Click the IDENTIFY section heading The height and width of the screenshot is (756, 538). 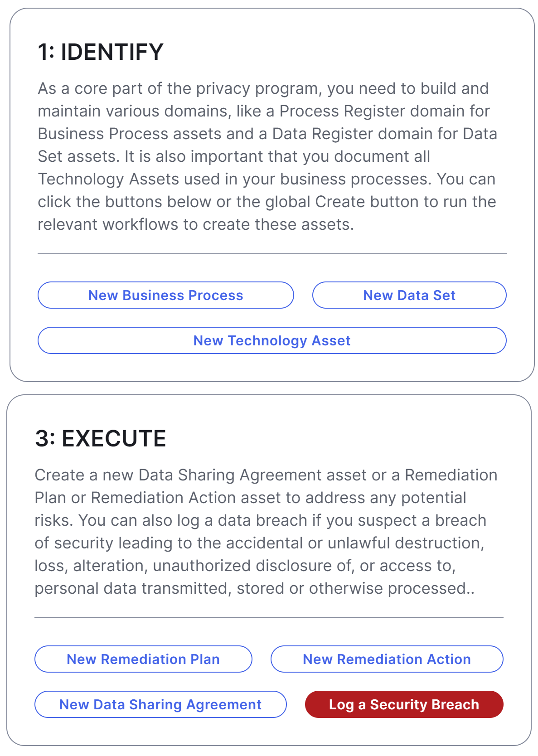[x=100, y=51]
